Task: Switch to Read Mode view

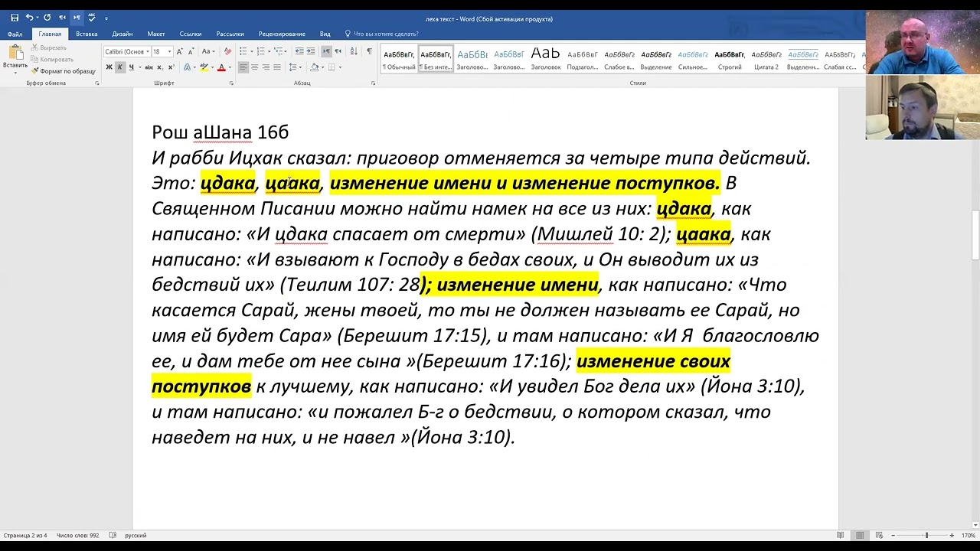Action: 841,535
